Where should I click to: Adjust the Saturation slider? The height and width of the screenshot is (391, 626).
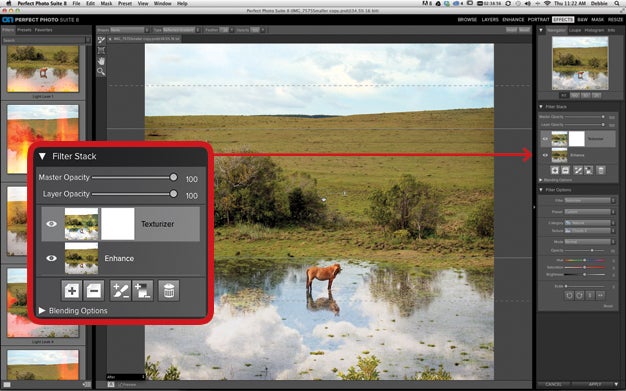click(x=584, y=267)
